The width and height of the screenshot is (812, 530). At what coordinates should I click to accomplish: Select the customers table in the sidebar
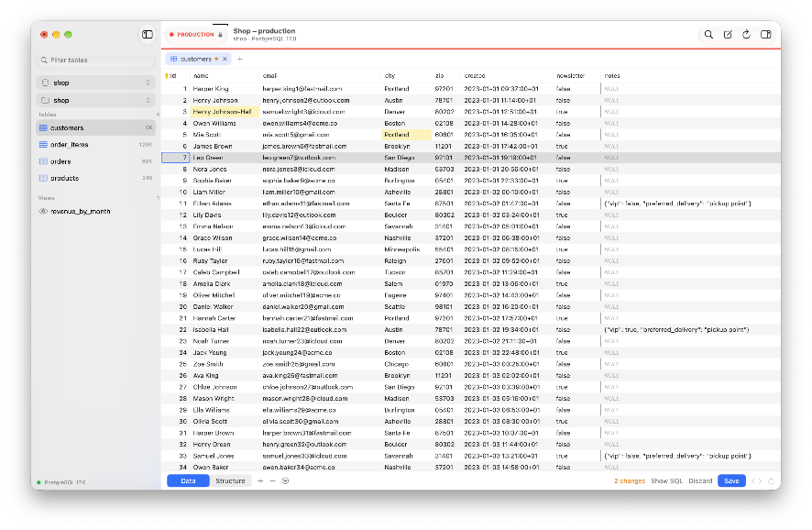point(96,128)
